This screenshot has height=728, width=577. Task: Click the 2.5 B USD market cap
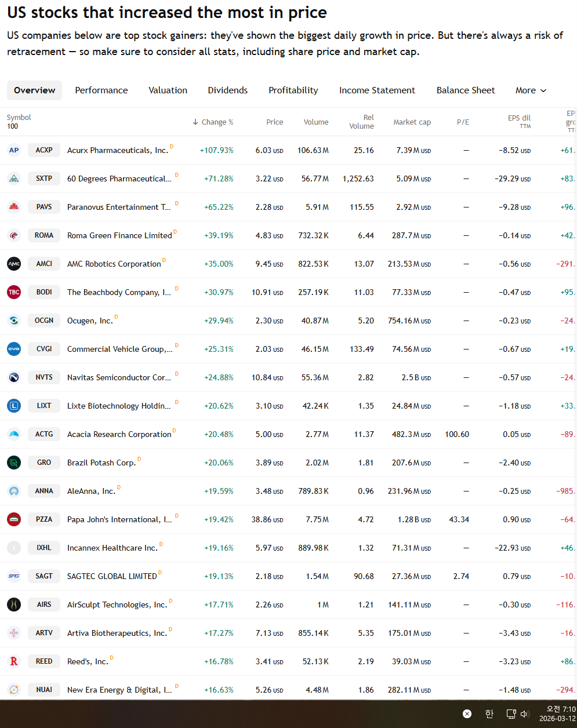(x=416, y=377)
